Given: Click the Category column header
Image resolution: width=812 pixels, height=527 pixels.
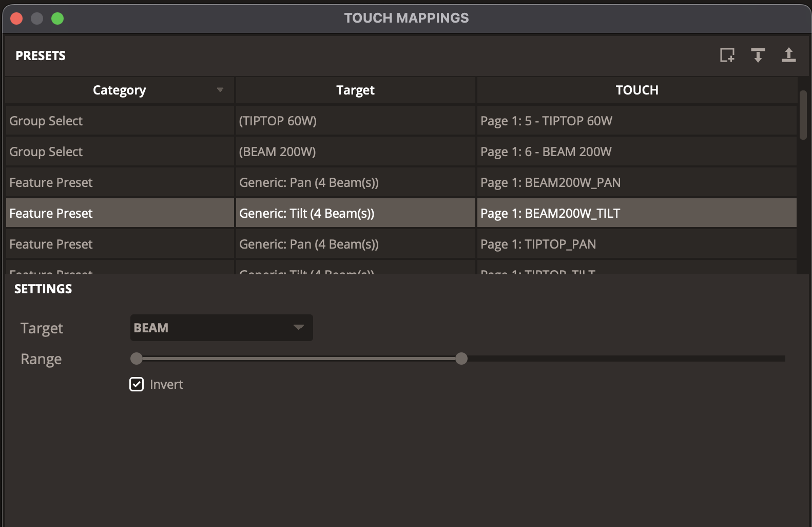Looking at the screenshot, I should (120, 90).
